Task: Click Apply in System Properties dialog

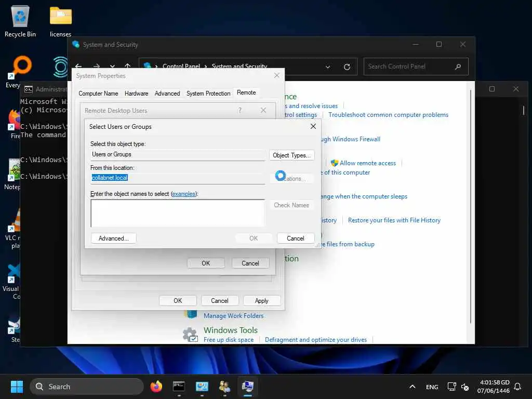Action: point(262,301)
